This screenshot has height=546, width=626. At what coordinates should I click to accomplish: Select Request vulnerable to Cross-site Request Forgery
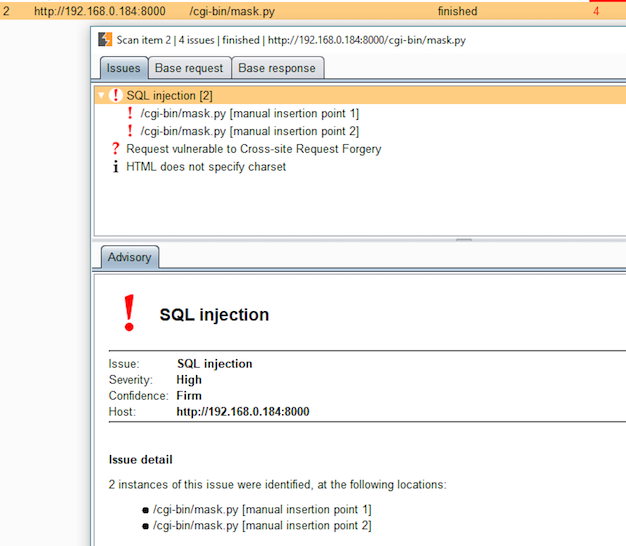coord(253,149)
